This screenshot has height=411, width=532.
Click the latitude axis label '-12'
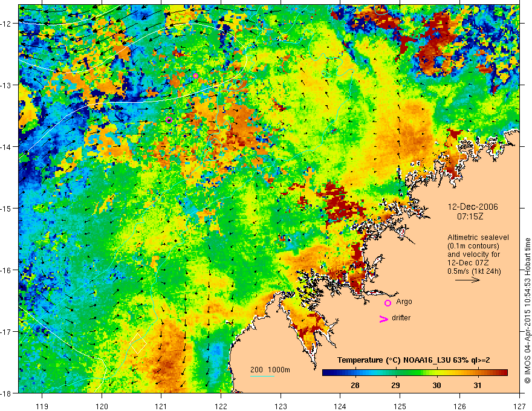tap(6, 24)
